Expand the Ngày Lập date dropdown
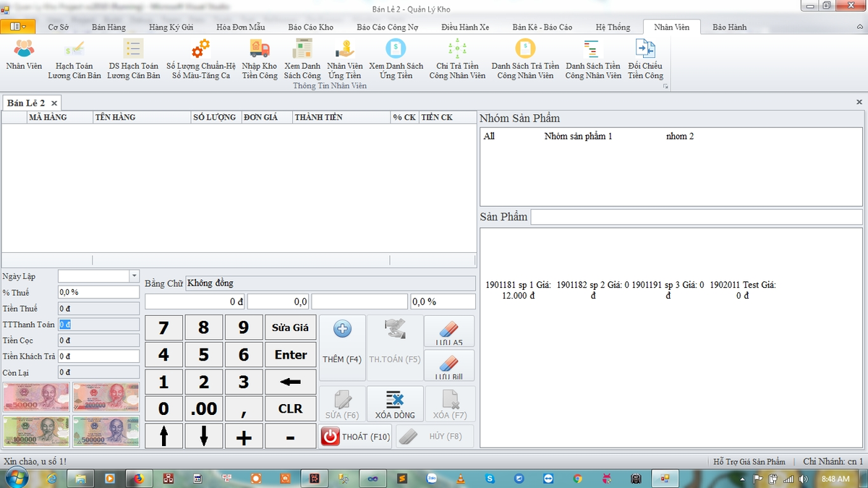The image size is (868, 488). pyautogui.click(x=134, y=276)
